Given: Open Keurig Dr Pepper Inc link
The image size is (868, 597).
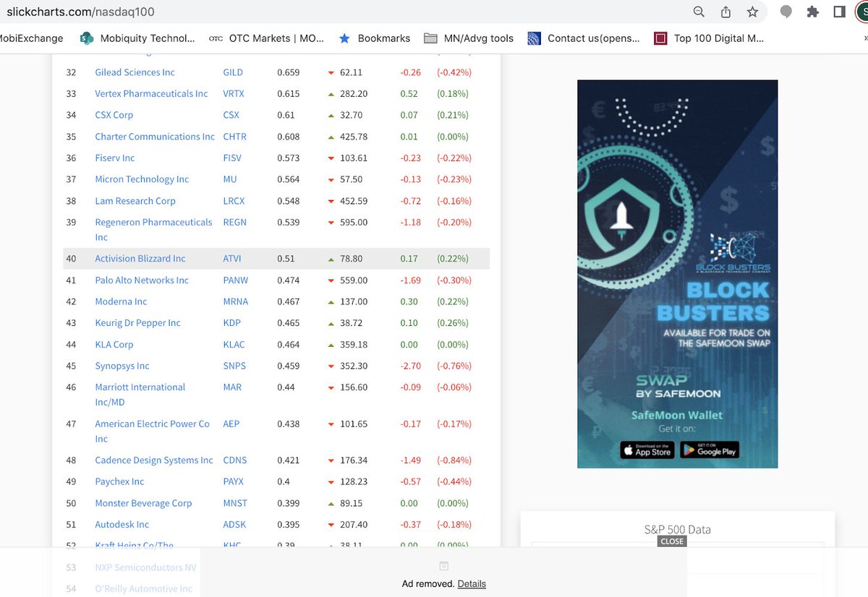Looking at the screenshot, I should (137, 323).
